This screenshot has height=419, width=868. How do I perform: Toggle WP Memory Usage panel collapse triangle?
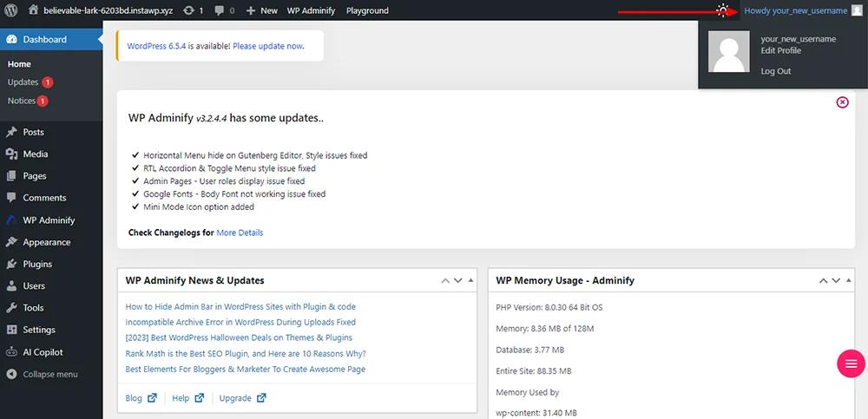point(849,280)
